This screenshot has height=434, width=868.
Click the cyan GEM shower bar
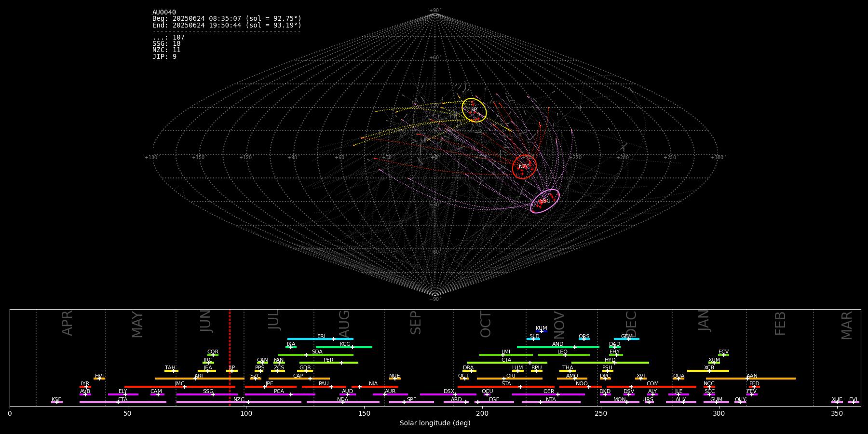tap(626, 339)
